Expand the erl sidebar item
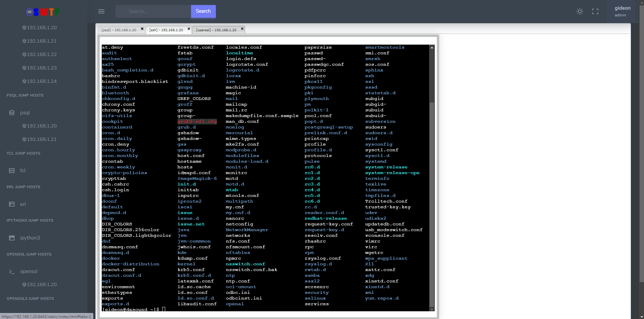This screenshot has height=319, width=644. click(23, 204)
